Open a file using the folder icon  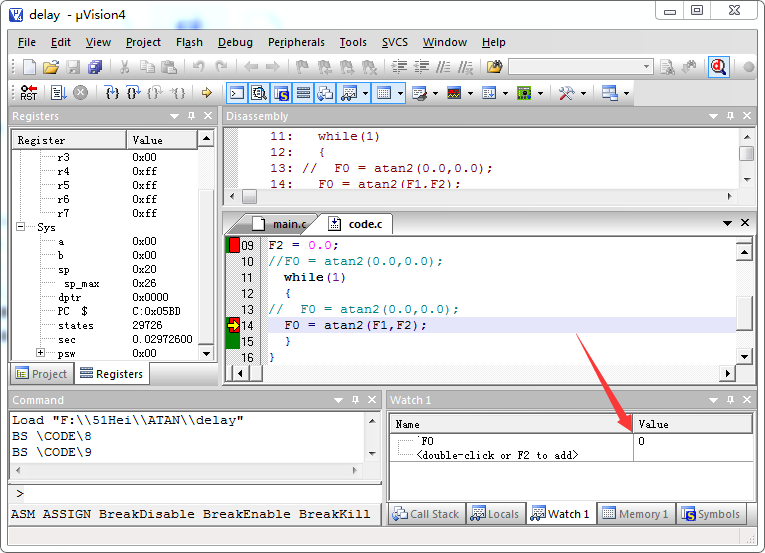click(51, 67)
